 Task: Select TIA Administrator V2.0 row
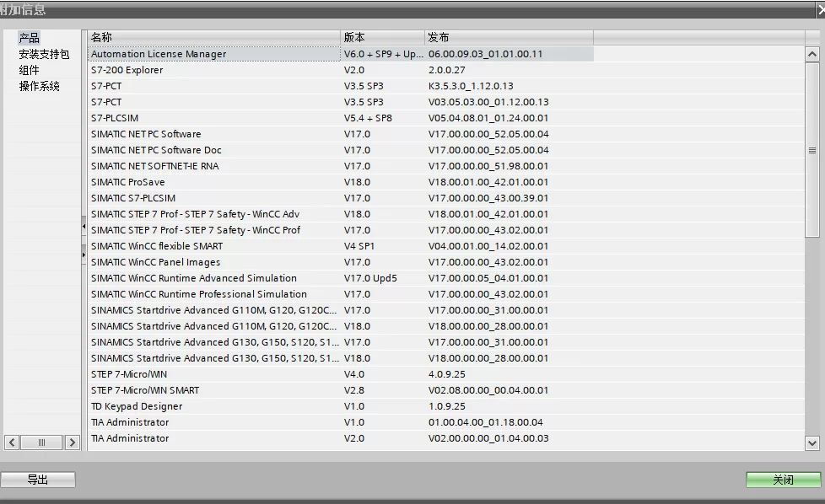(341, 439)
